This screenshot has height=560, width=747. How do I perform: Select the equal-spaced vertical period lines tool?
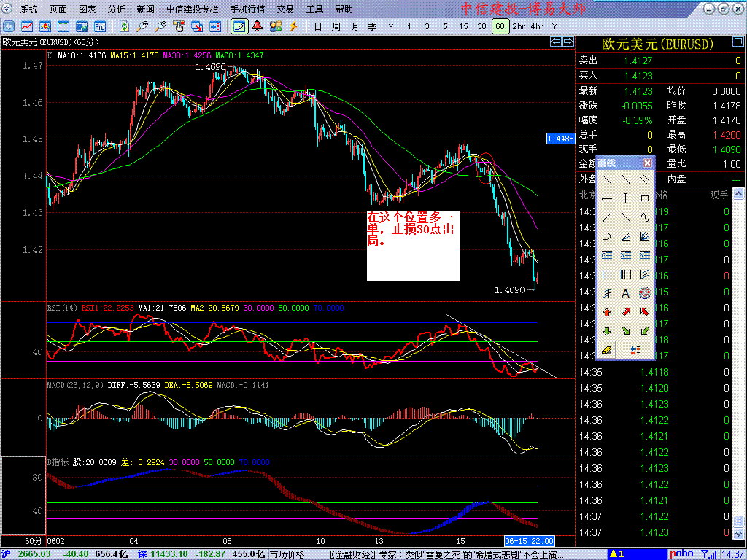607,274
